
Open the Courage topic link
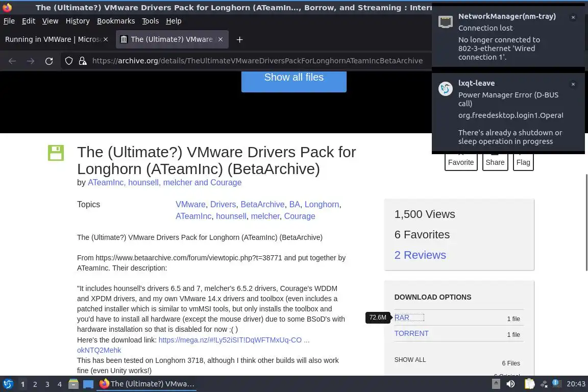tap(300, 216)
